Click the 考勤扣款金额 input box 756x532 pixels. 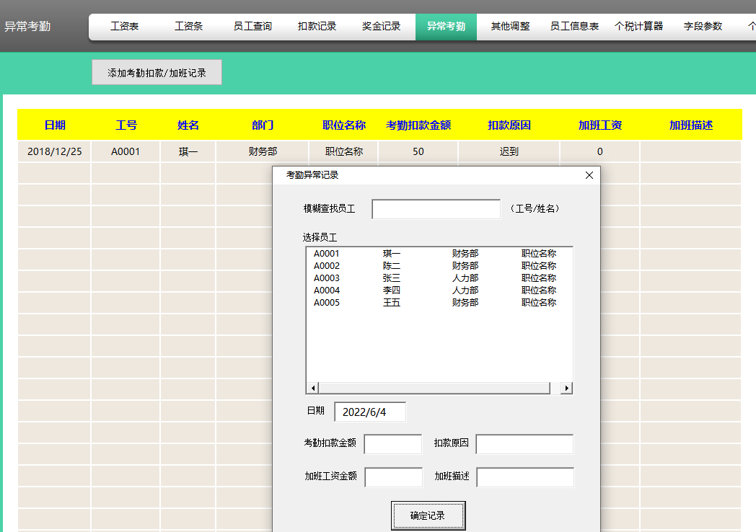393,444
